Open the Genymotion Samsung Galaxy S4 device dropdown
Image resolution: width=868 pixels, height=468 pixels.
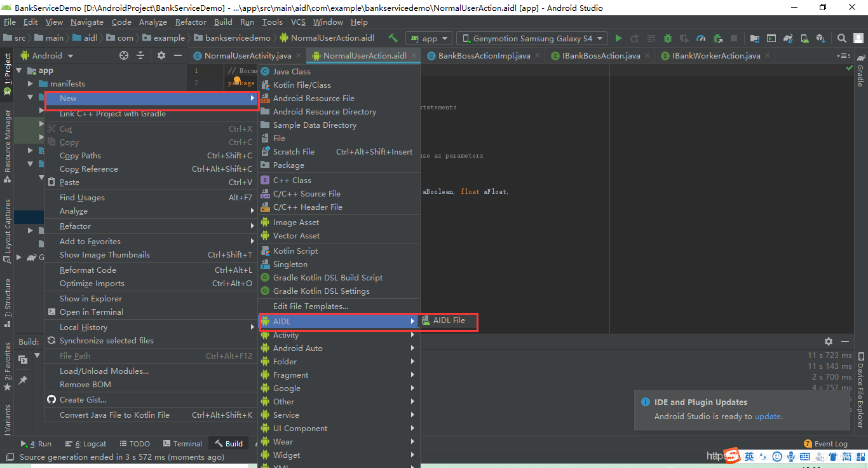532,38
